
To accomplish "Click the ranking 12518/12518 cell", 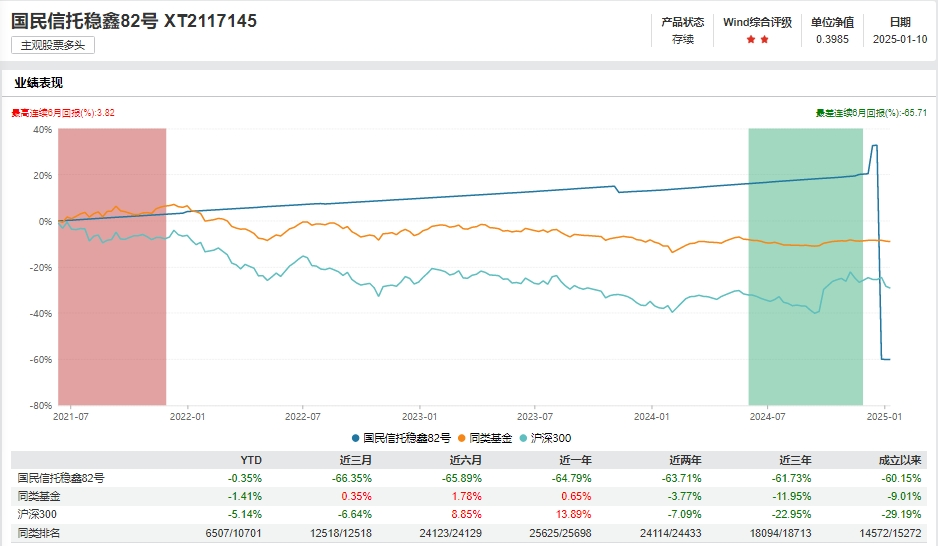I will [341, 532].
